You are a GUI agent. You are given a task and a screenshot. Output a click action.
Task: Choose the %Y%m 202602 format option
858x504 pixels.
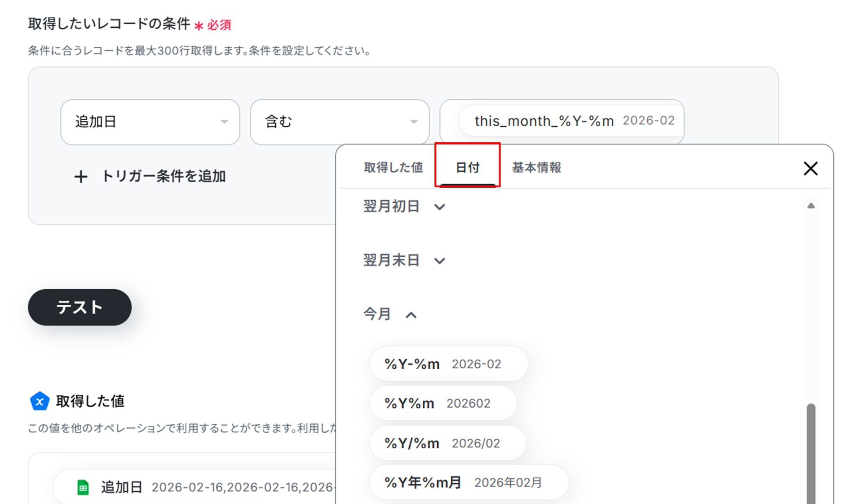(x=442, y=403)
